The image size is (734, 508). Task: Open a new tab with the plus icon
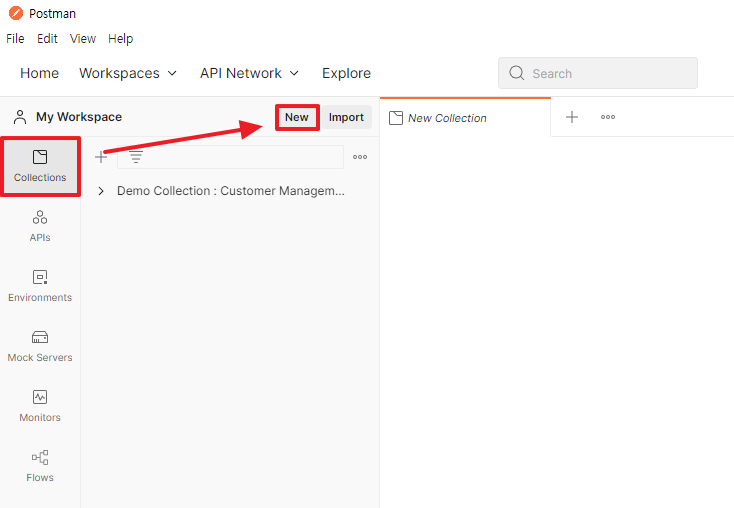click(x=572, y=117)
